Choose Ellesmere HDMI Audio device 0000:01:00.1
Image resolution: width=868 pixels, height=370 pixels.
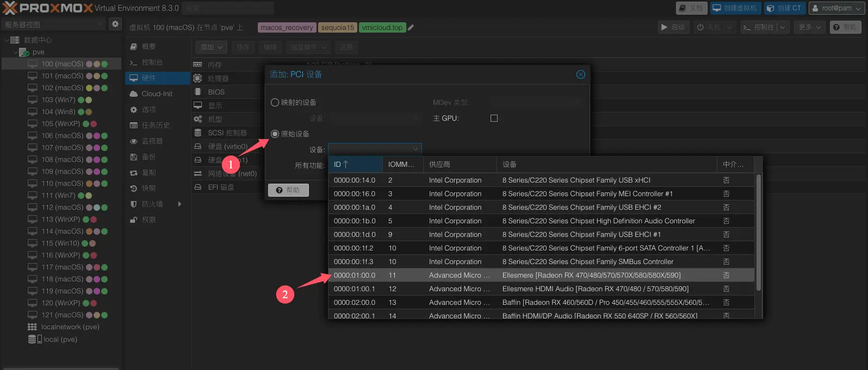coord(541,289)
